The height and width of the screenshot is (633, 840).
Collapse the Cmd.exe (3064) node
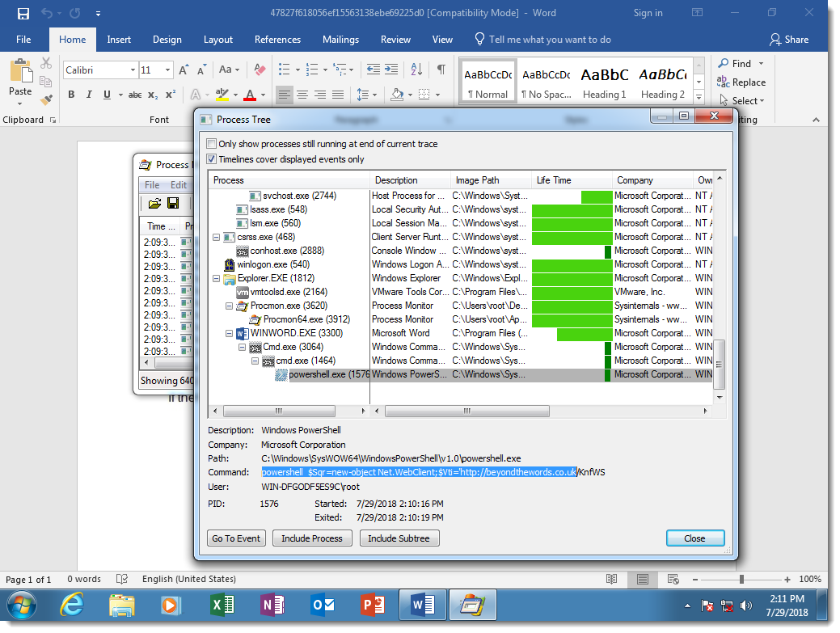[243, 347]
